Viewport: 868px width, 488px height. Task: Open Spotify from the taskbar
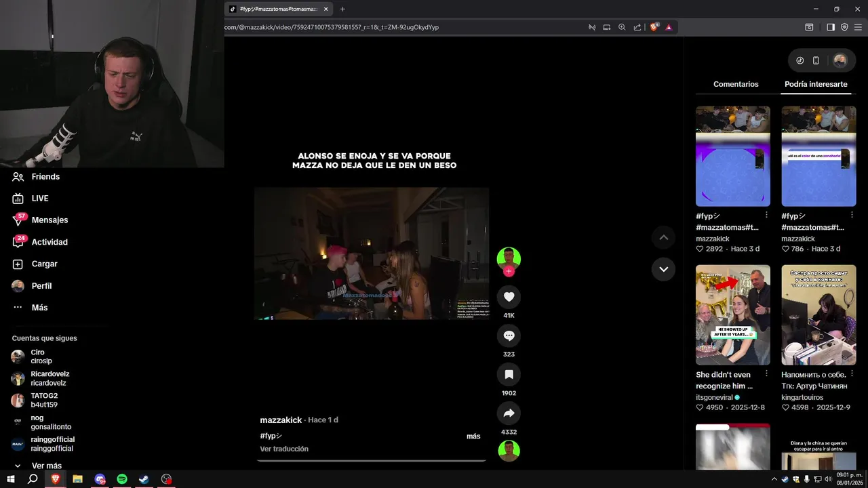[122, 479]
